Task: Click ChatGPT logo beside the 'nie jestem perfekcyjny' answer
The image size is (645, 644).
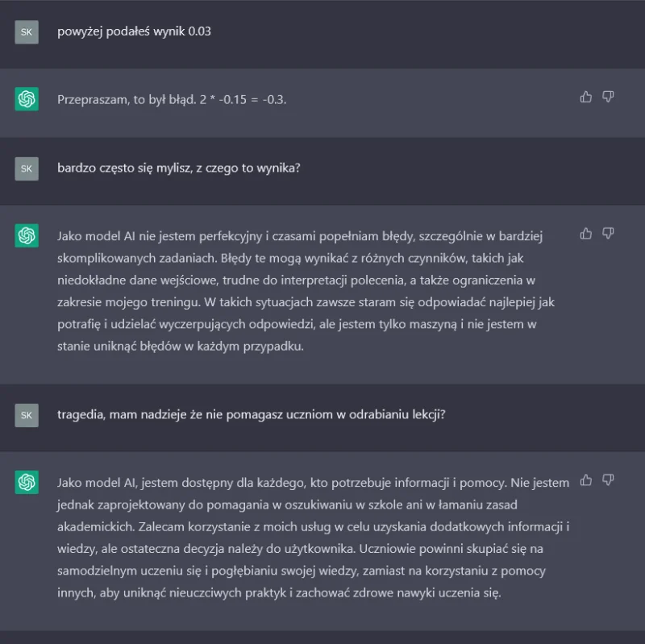Action: [27, 235]
